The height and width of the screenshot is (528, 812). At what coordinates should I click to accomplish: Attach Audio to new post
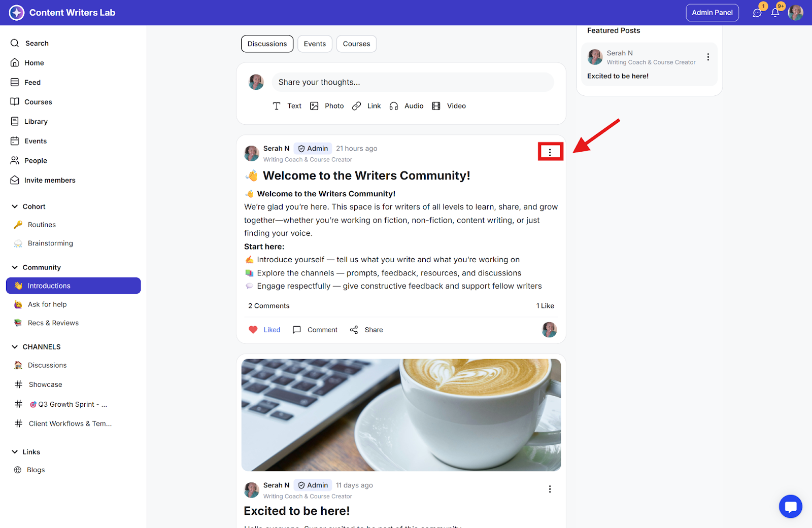click(407, 106)
